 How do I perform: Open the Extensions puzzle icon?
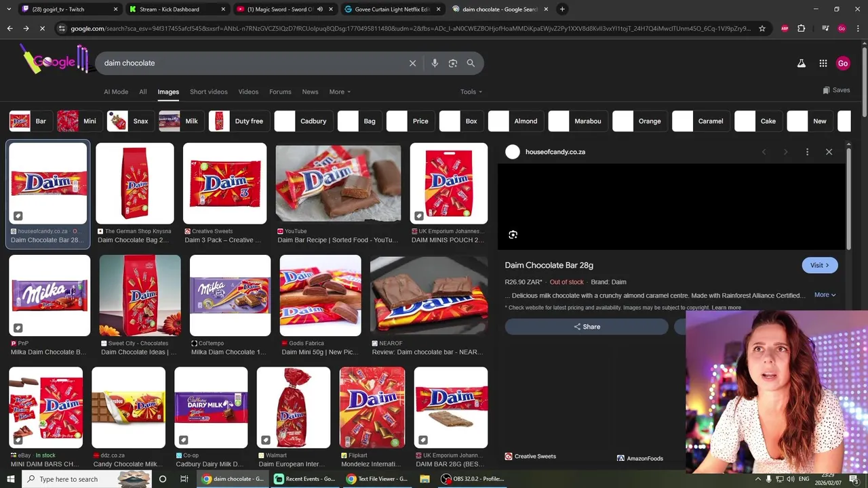(x=802, y=28)
